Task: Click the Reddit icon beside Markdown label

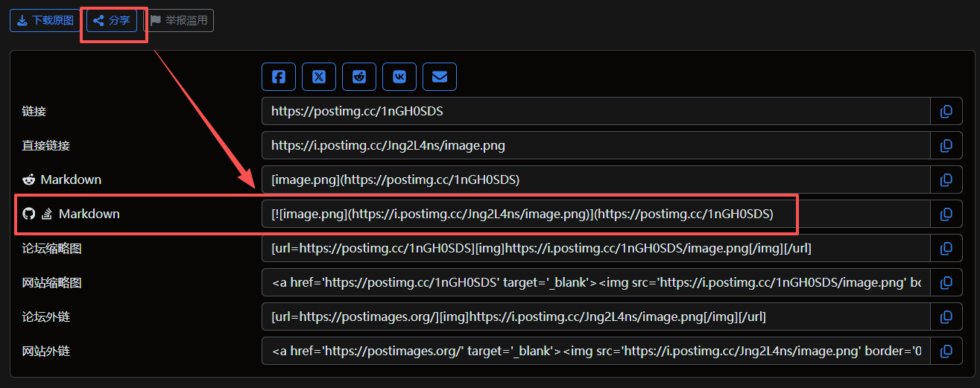Action: coord(29,180)
